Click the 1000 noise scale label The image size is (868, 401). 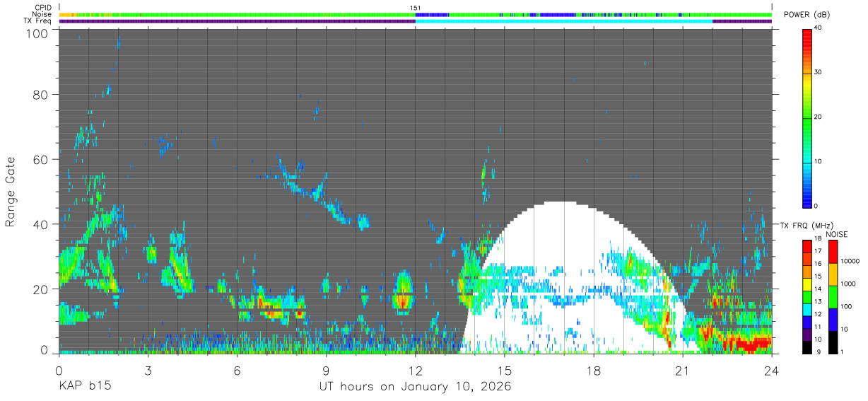[x=848, y=283]
